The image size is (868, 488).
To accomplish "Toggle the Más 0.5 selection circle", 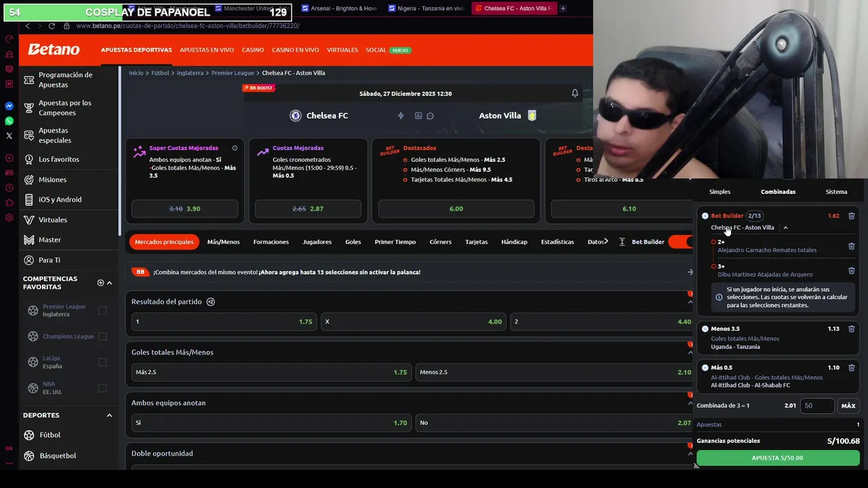I will [705, 367].
